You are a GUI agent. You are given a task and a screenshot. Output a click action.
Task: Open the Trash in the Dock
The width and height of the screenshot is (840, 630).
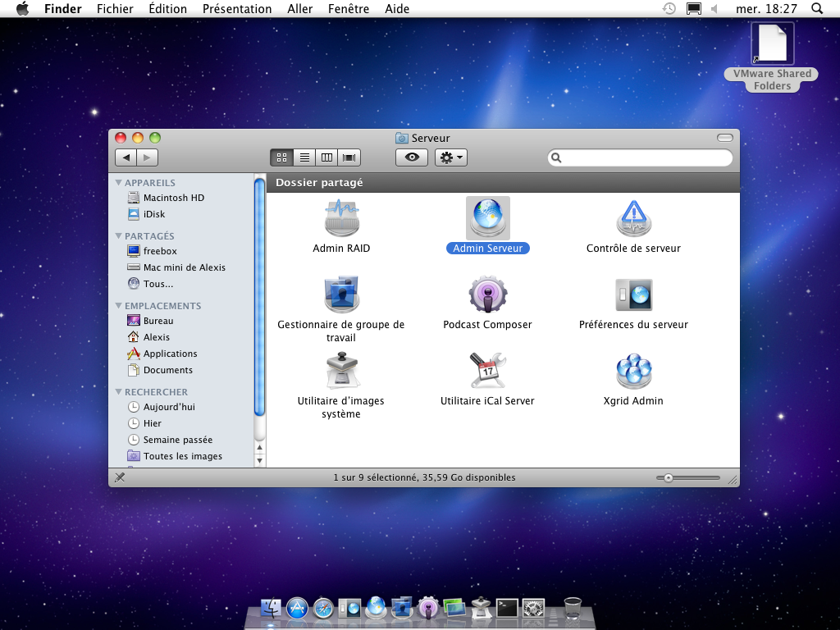(573, 609)
